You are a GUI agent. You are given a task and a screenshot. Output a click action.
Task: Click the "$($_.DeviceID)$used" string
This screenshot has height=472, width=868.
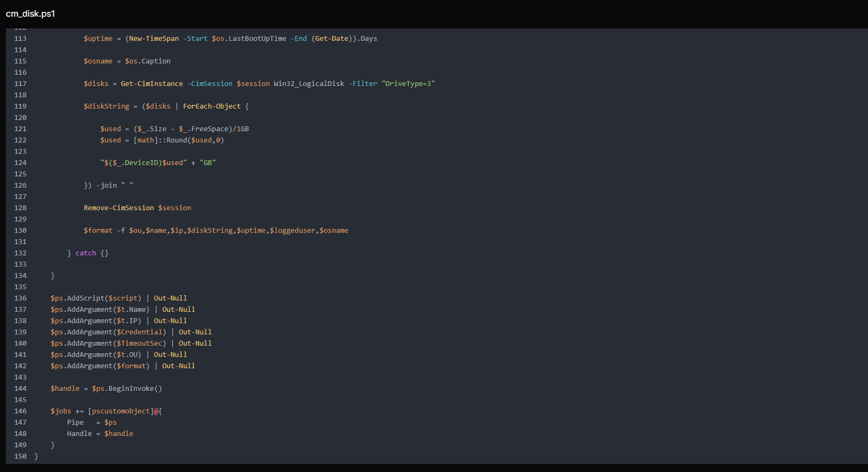point(143,163)
